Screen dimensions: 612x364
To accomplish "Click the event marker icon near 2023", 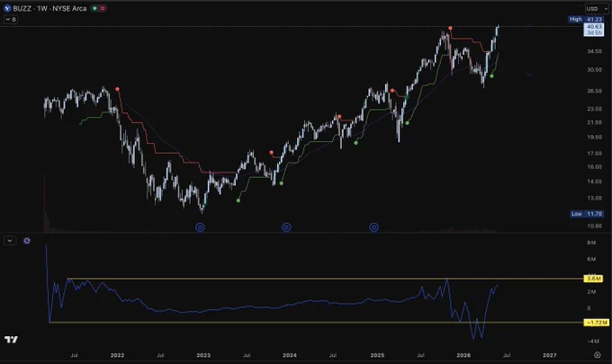I will point(200,227).
